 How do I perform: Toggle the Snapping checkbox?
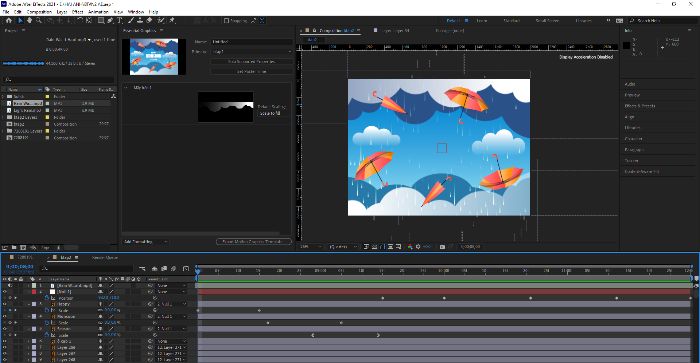226,21
